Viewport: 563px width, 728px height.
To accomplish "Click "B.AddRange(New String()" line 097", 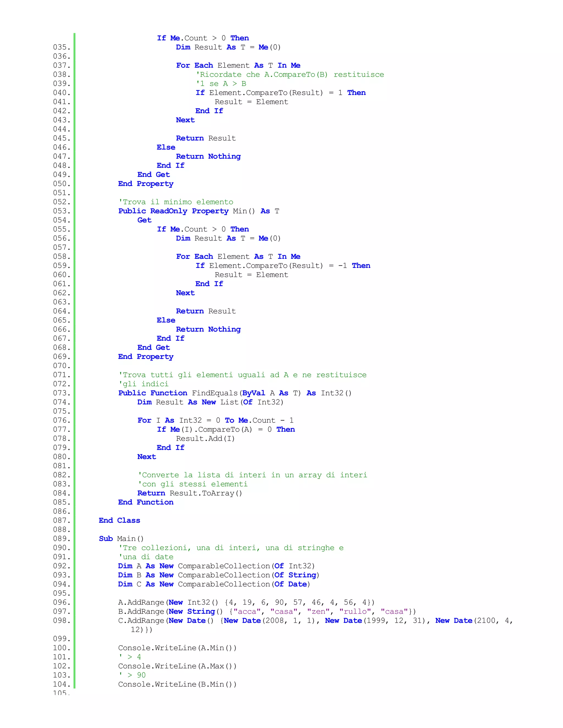I will pos(267,612).
